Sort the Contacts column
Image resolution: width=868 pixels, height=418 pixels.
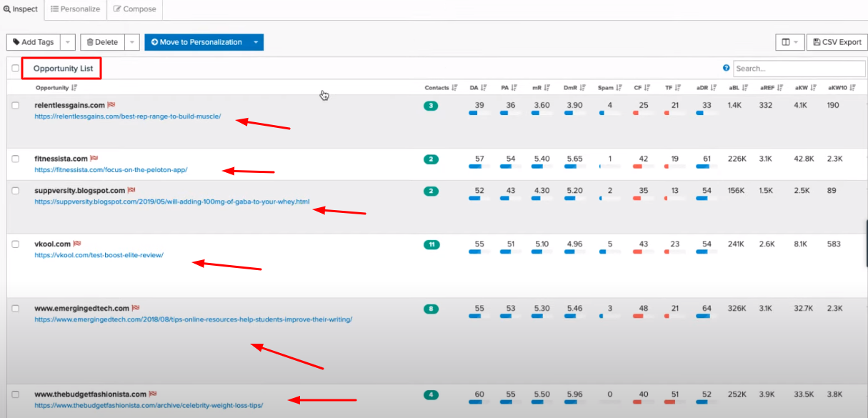(x=454, y=88)
